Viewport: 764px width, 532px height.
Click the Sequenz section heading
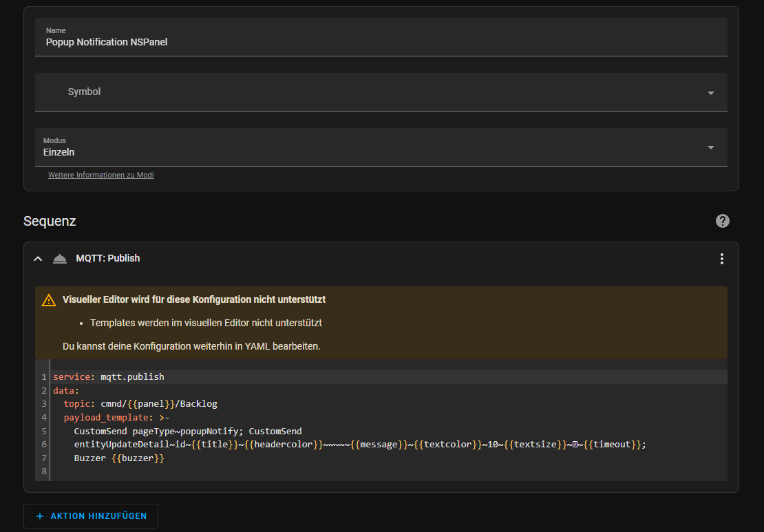pyautogui.click(x=49, y=221)
